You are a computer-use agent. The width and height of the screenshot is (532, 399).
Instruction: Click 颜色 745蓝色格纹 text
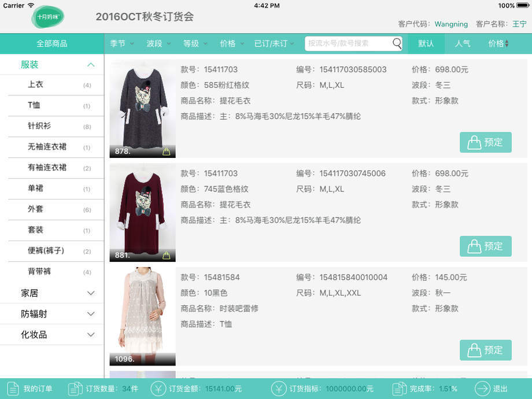215,189
